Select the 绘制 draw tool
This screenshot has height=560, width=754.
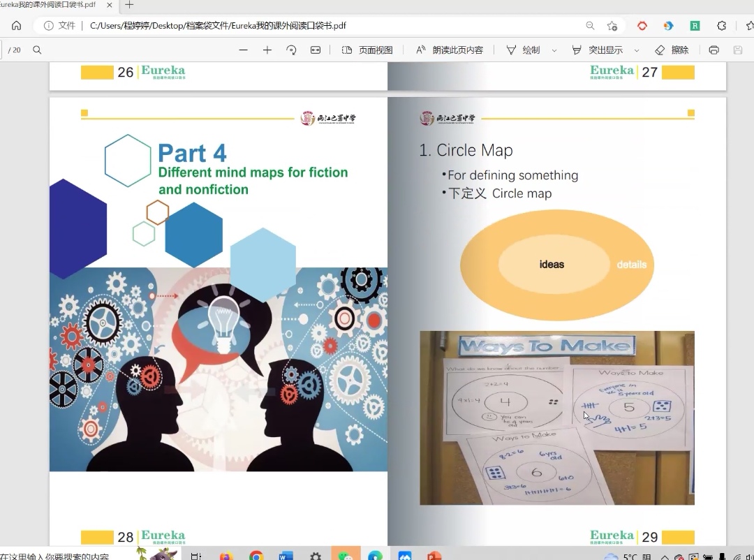523,50
